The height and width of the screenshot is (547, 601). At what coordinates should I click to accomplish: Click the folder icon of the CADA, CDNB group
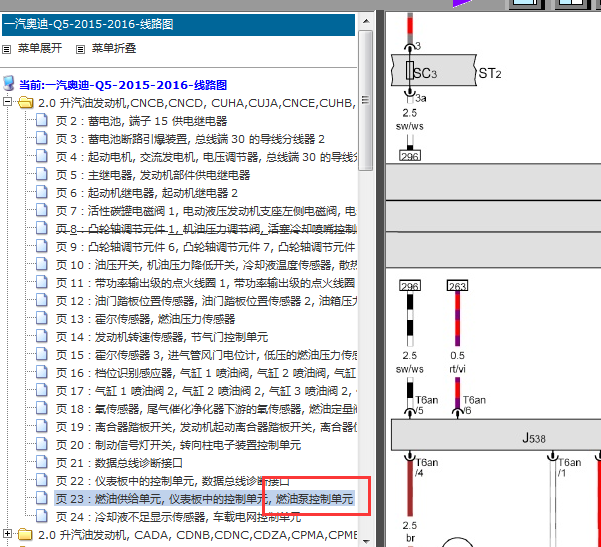click(25, 534)
